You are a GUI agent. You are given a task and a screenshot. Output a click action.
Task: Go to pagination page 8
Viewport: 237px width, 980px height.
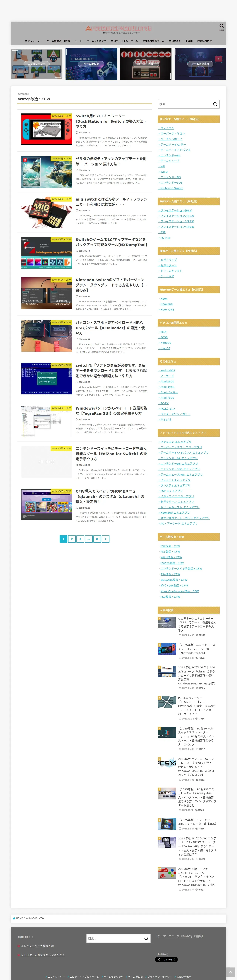point(97,539)
